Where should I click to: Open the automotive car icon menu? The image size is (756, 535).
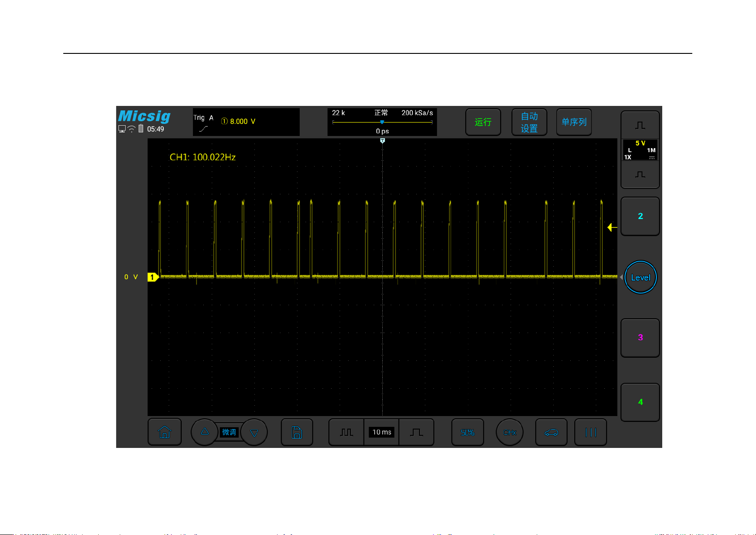(x=551, y=432)
